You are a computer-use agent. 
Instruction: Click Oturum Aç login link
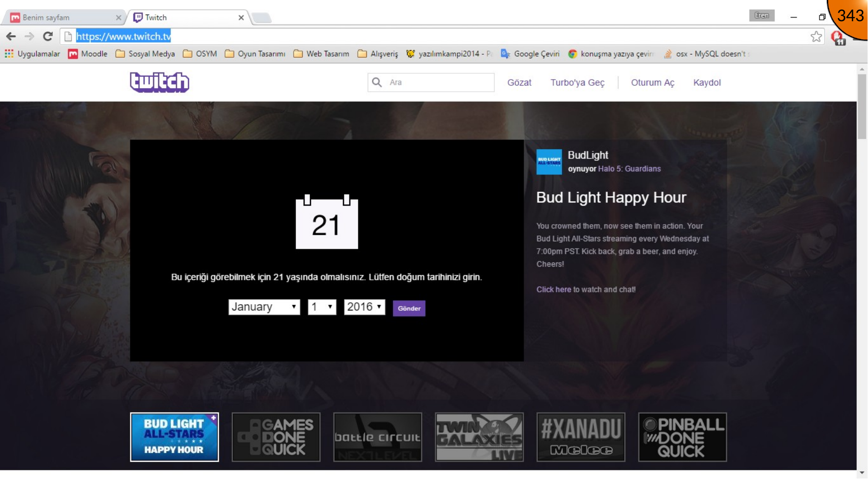(652, 83)
